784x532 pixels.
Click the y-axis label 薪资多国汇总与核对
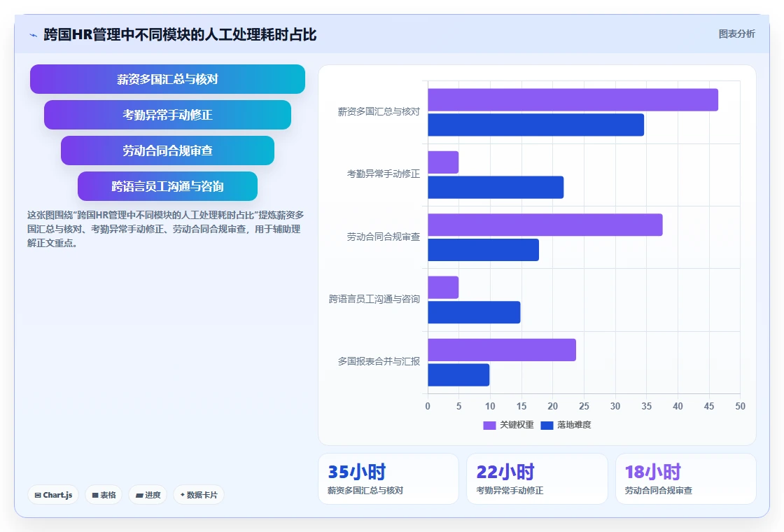pos(379,111)
